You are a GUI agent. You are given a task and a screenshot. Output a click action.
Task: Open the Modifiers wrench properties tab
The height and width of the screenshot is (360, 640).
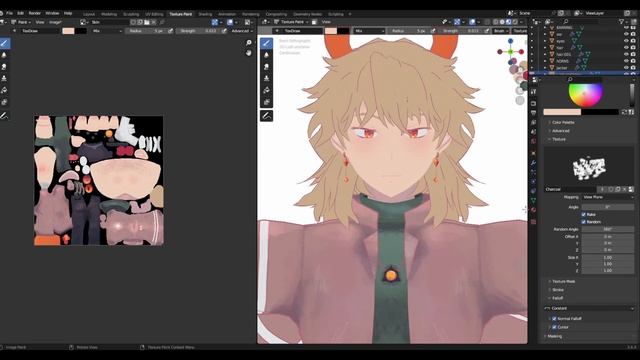[533, 162]
